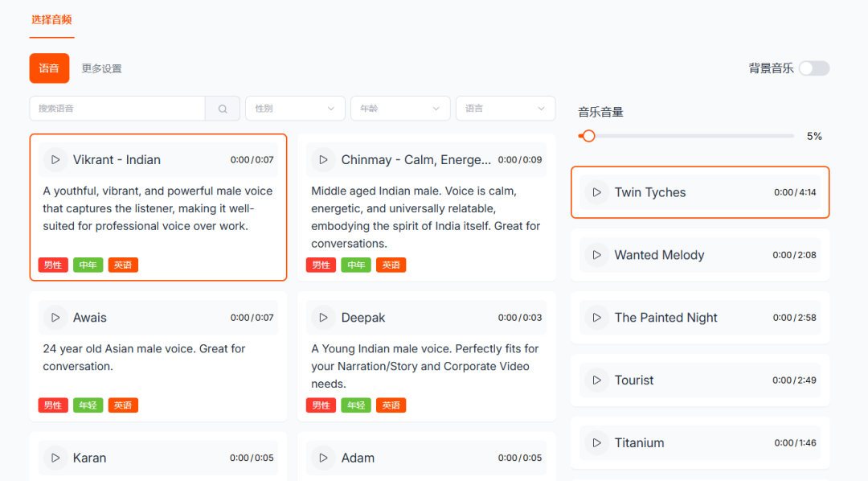Click the Karan voice name
868x481 pixels.
tap(90, 458)
